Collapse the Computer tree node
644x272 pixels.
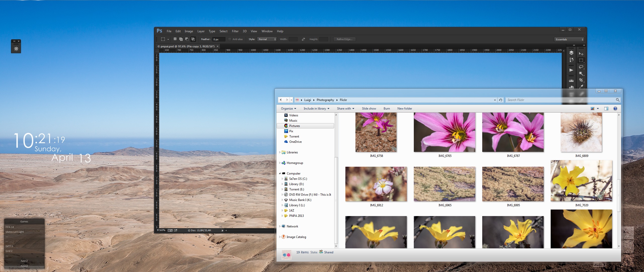coord(280,174)
